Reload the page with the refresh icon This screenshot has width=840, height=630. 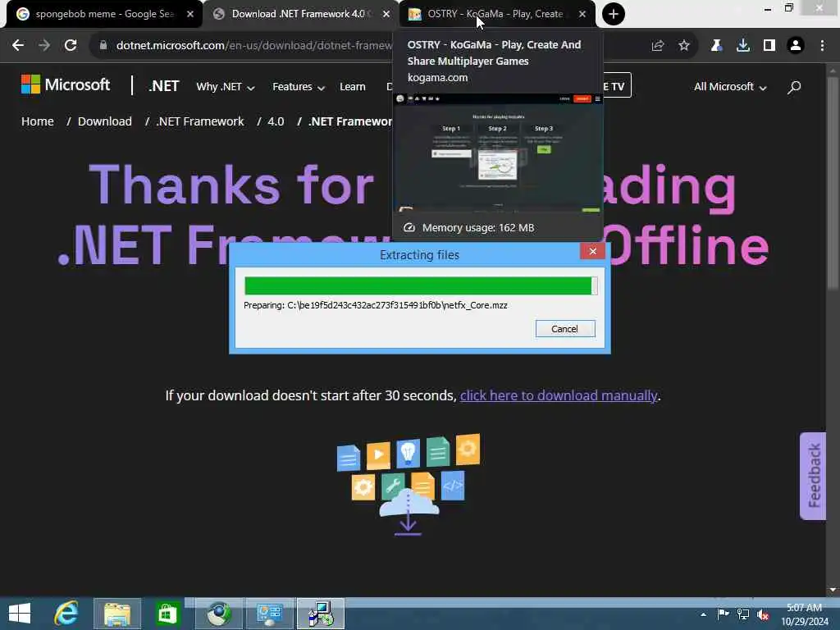pyautogui.click(x=71, y=46)
